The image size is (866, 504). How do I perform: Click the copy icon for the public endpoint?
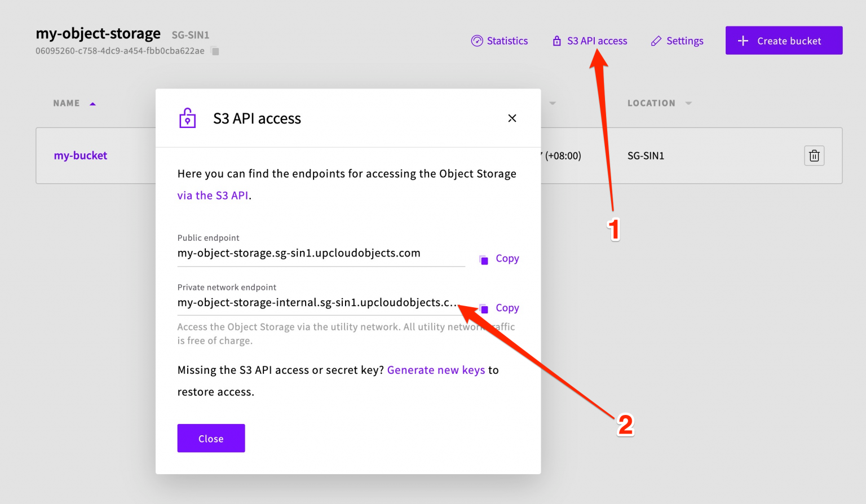[483, 259]
